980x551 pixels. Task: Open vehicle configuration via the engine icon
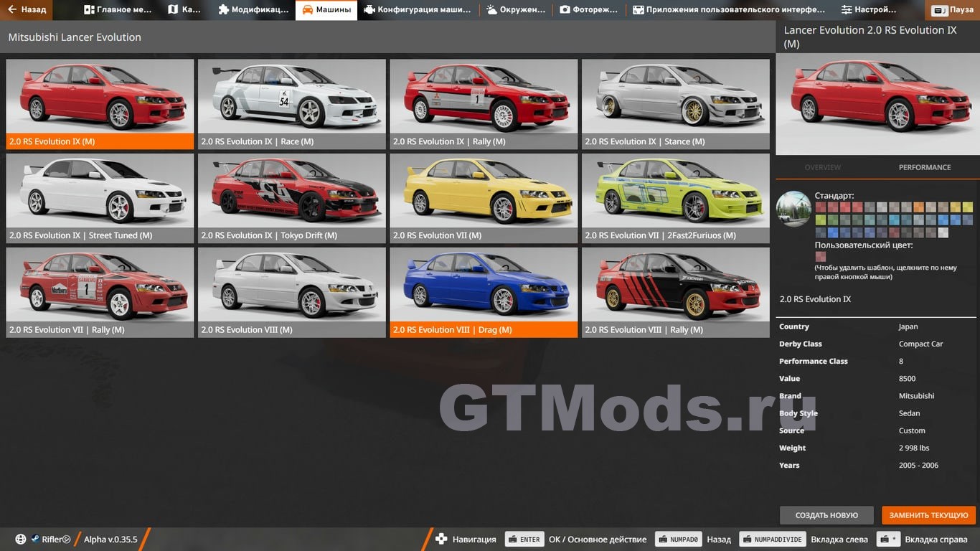point(369,10)
